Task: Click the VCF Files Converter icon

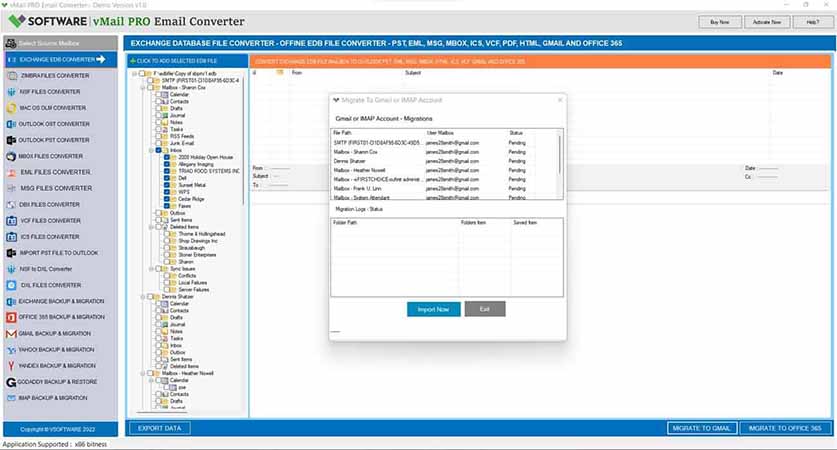Action: [12, 220]
